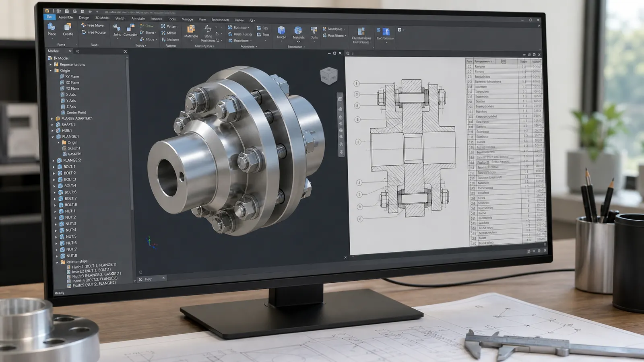Click the GASKET:1 component icon
The image size is (644, 362).
point(64,154)
